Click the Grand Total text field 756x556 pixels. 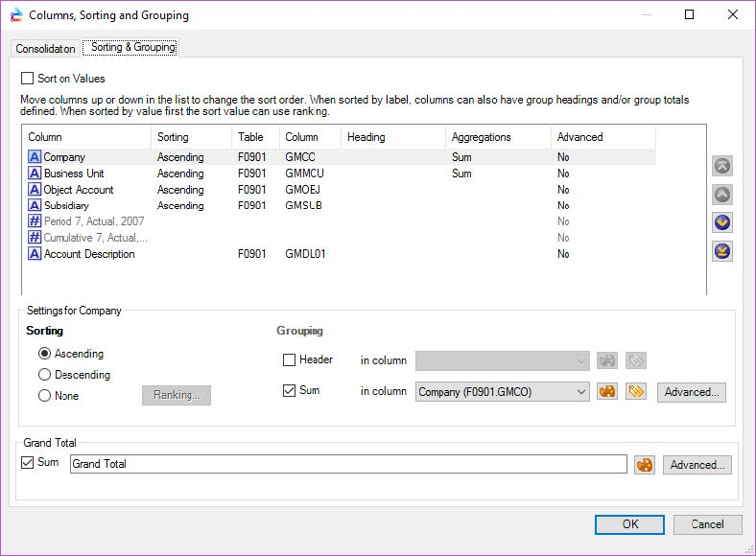pyautogui.click(x=348, y=464)
